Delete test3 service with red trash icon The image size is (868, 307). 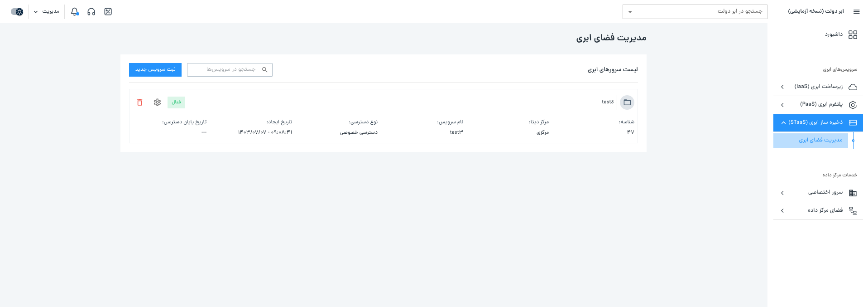pyautogui.click(x=139, y=102)
